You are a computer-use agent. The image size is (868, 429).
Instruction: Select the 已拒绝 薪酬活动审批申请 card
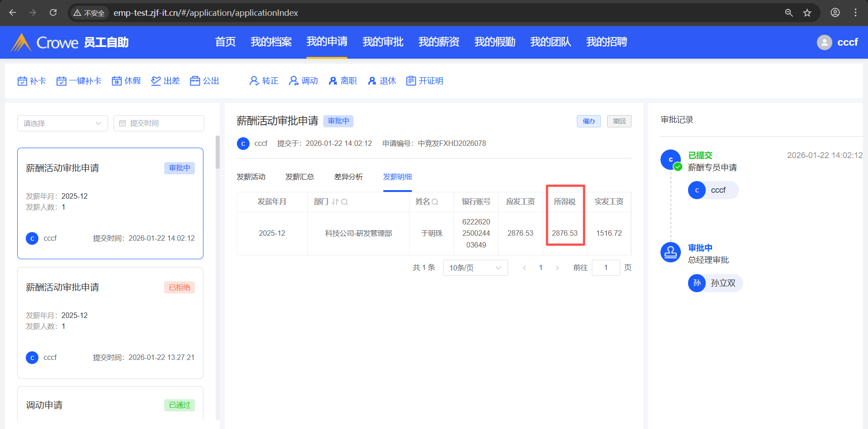coord(110,322)
